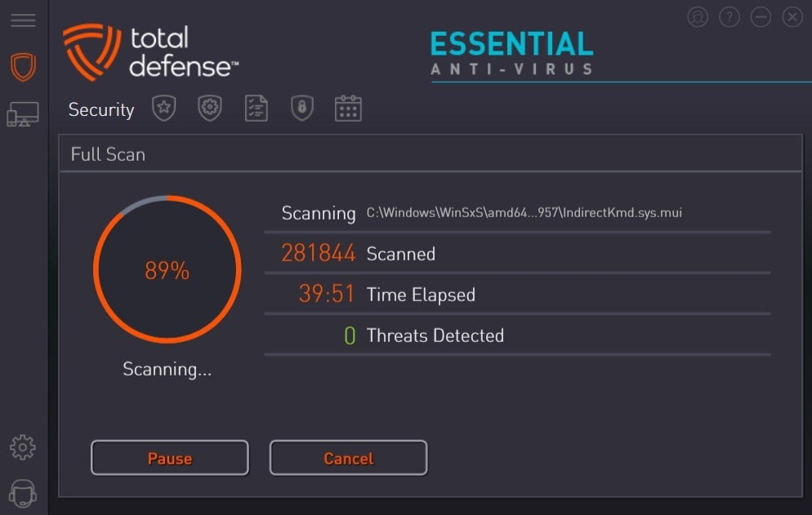Open the shield with gear settings icon
Viewport: 812px width, 515px height.
pyautogui.click(x=210, y=109)
